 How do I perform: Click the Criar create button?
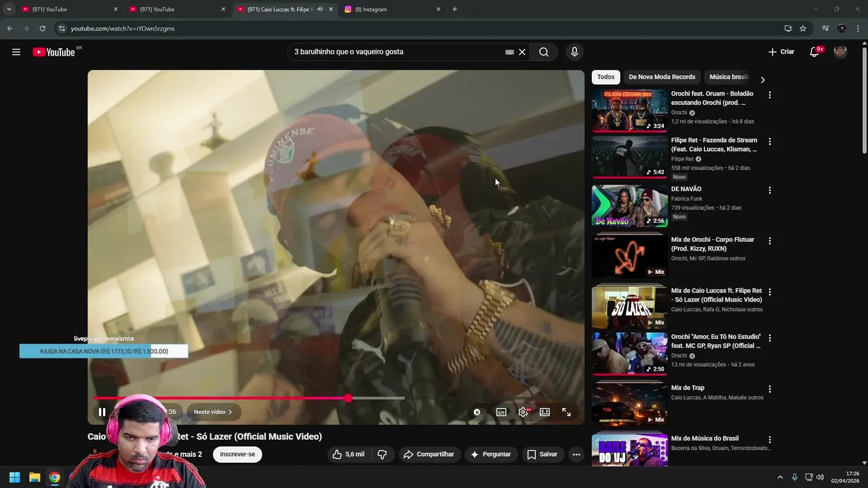pyautogui.click(x=781, y=52)
